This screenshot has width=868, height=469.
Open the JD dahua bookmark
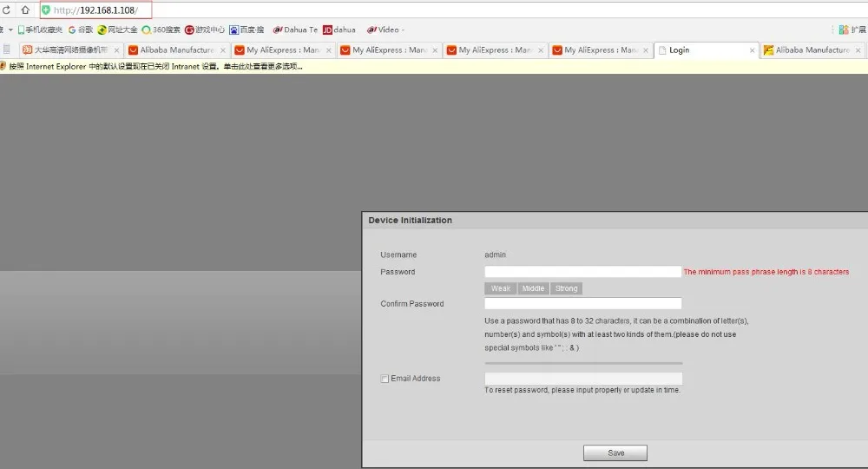(x=339, y=30)
